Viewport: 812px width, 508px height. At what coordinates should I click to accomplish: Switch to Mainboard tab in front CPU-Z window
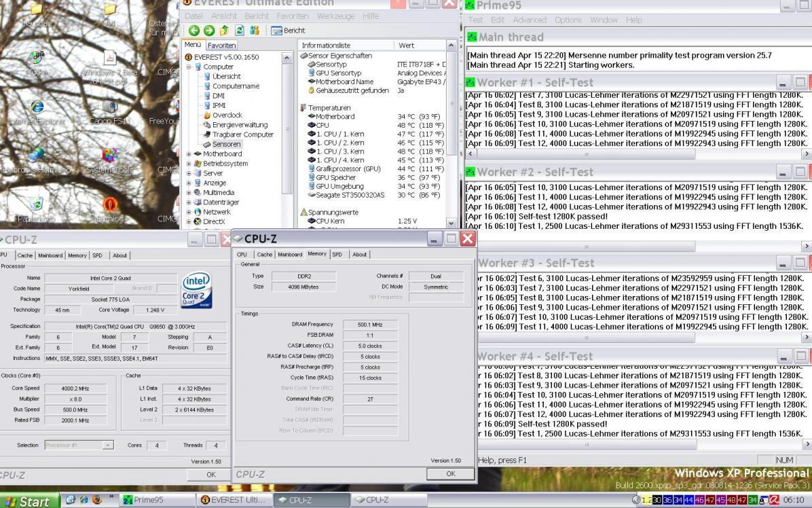tap(290, 255)
